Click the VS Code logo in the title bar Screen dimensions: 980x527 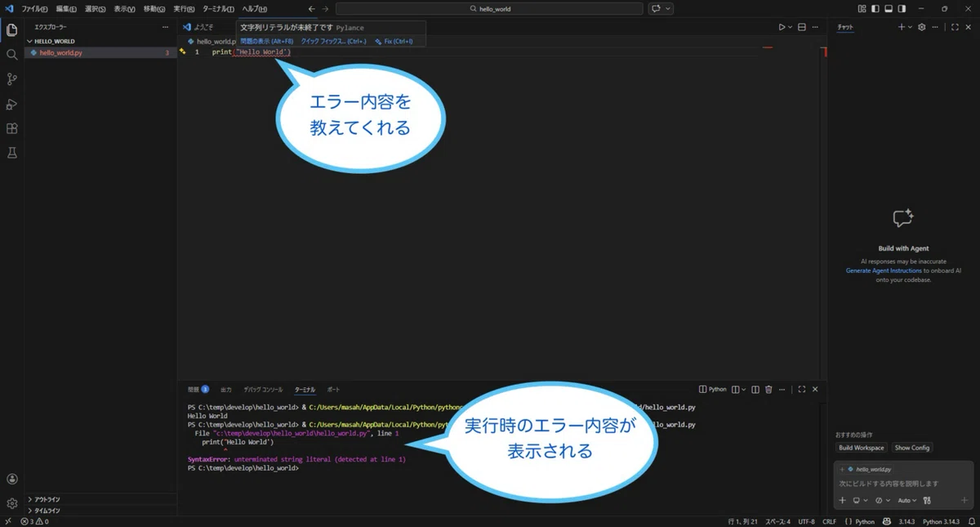pyautogui.click(x=9, y=8)
